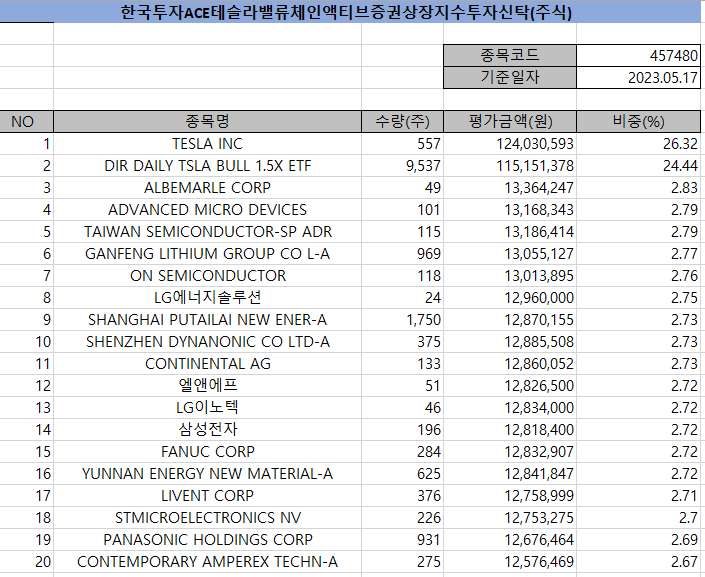Select SHANGHAI PUTAILAI NEW ENER-A cell
The image size is (705, 577).
pos(207,320)
